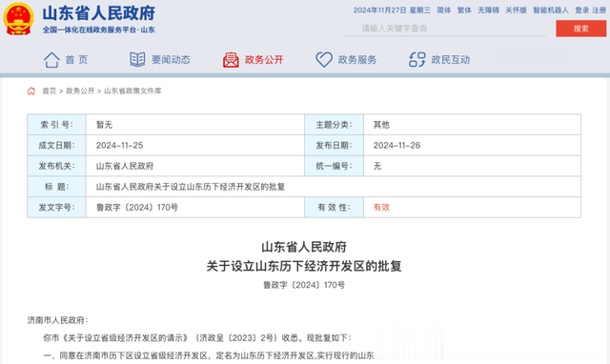Click the 济南市人民政府 salutation line

[x=57, y=320]
